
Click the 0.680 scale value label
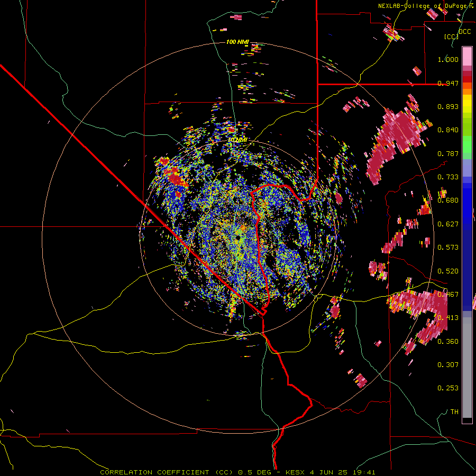tap(448, 200)
